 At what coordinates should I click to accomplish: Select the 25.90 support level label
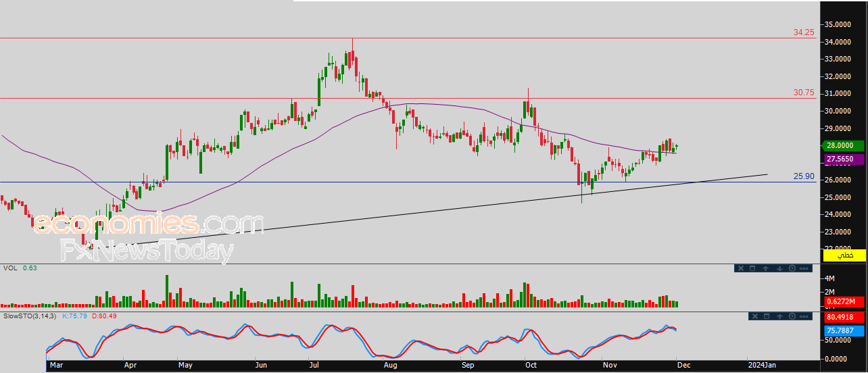point(804,176)
